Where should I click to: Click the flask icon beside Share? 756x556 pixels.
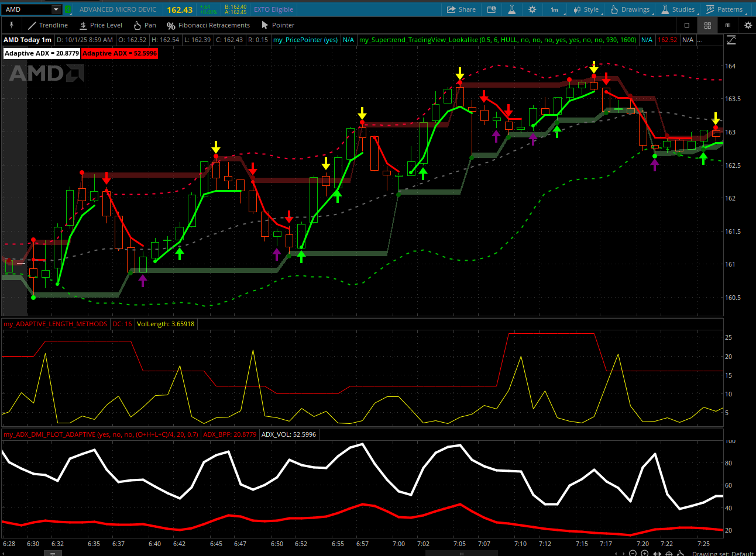coord(511,9)
